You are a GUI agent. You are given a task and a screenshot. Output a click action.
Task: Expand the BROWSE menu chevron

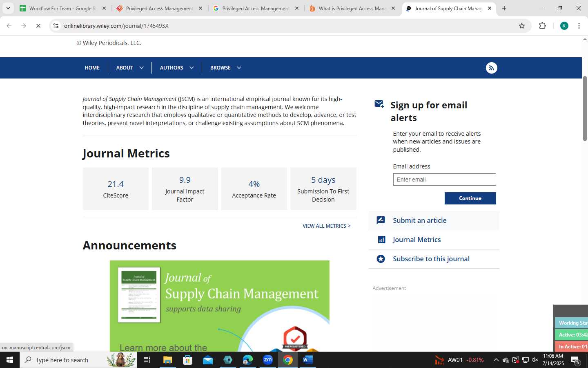[x=239, y=68]
